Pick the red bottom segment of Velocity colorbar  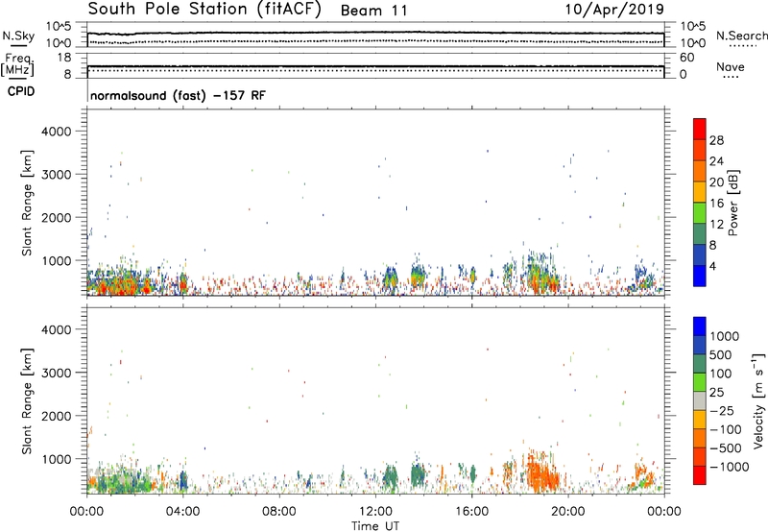tap(700, 475)
